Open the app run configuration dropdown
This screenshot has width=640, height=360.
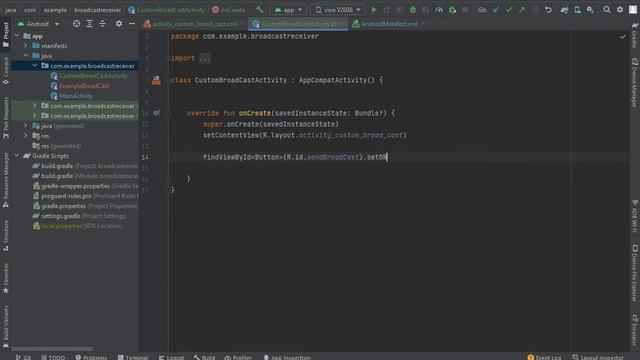[x=288, y=9]
